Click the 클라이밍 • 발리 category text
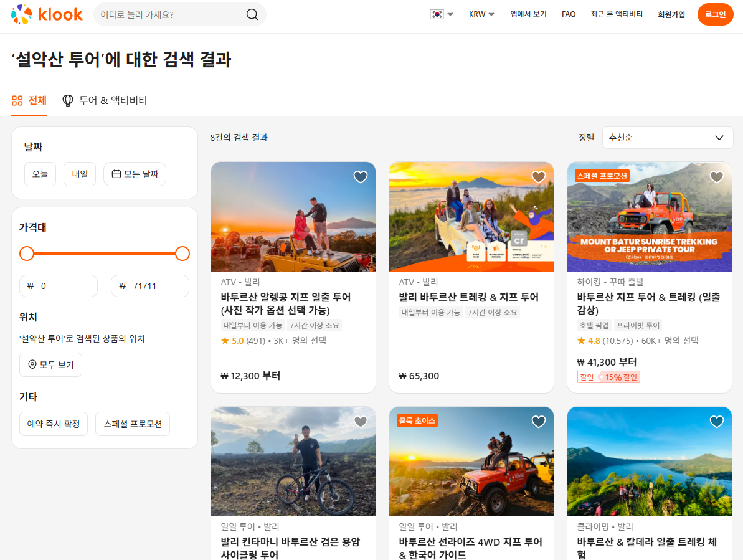This screenshot has width=743, height=560. tap(605, 526)
